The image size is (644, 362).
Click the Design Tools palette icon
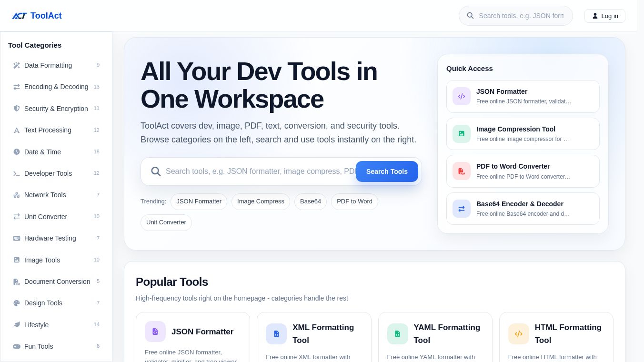click(17, 303)
